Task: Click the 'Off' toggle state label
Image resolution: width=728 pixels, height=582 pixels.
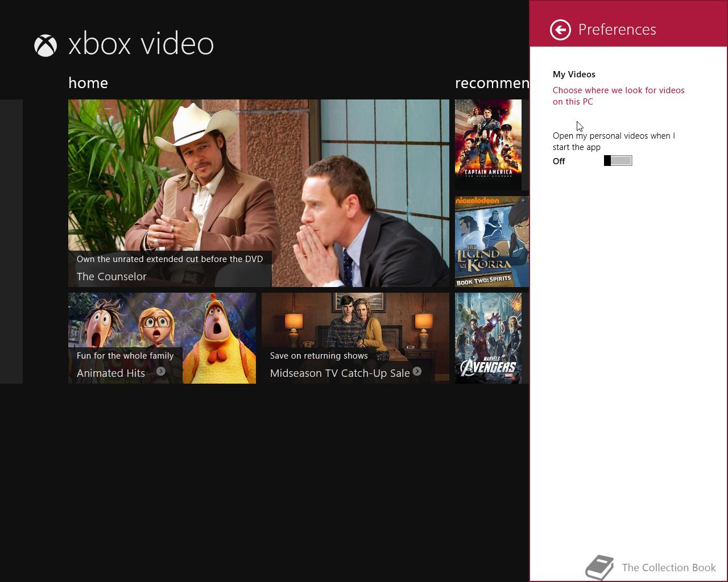Action: click(x=559, y=161)
